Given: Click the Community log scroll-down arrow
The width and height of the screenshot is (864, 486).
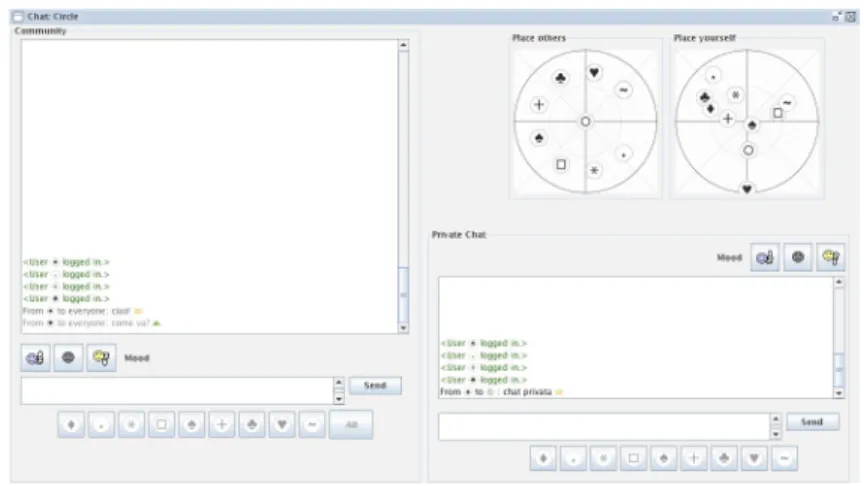Looking at the screenshot, I should (x=403, y=328).
